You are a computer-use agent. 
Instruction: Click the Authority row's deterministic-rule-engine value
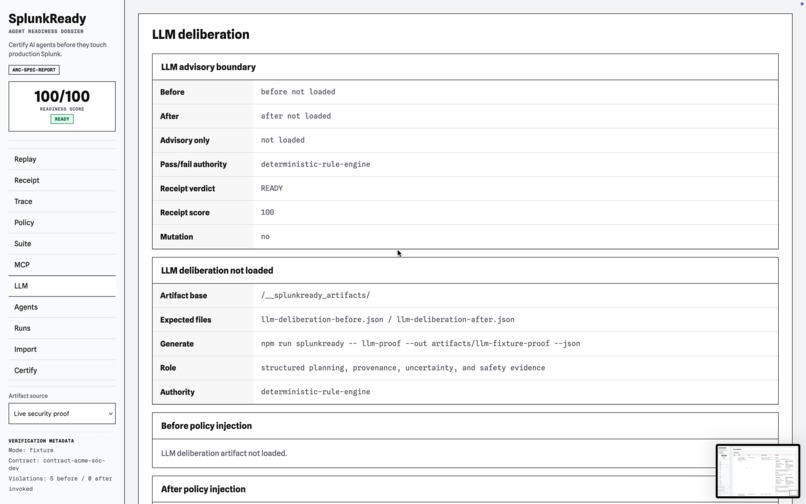(315, 392)
